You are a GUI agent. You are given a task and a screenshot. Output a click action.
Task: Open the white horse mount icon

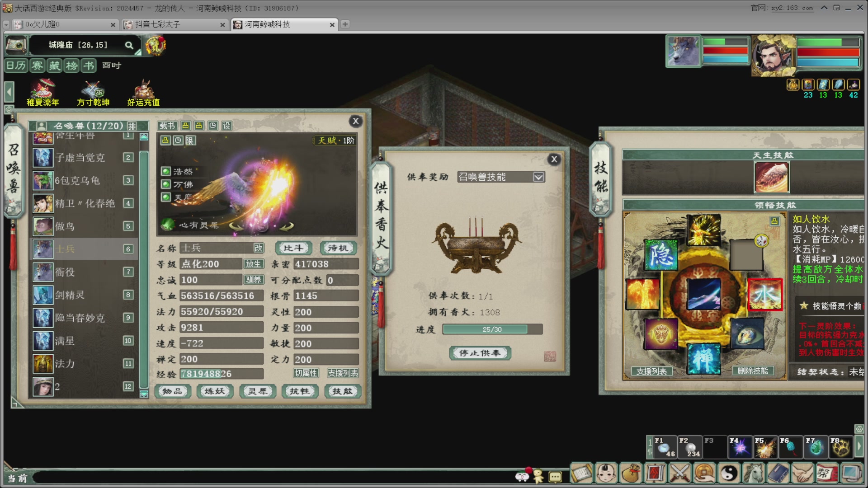coord(753,473)
